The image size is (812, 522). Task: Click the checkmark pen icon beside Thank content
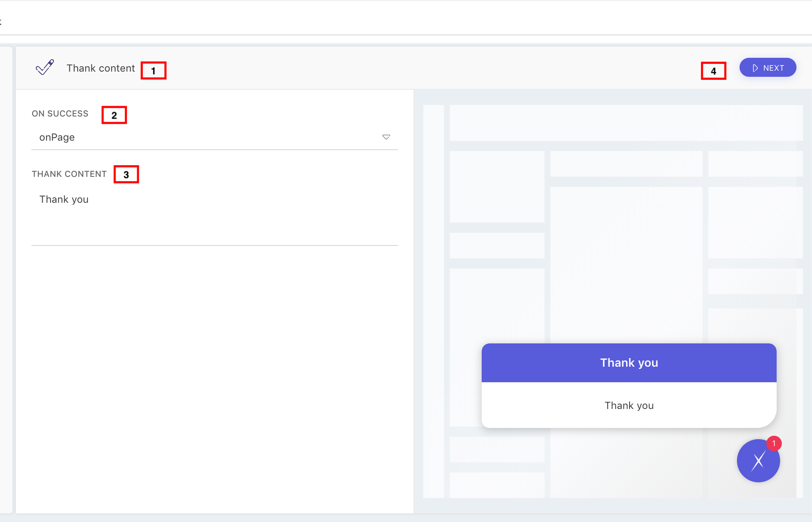(x=45, y=67)
